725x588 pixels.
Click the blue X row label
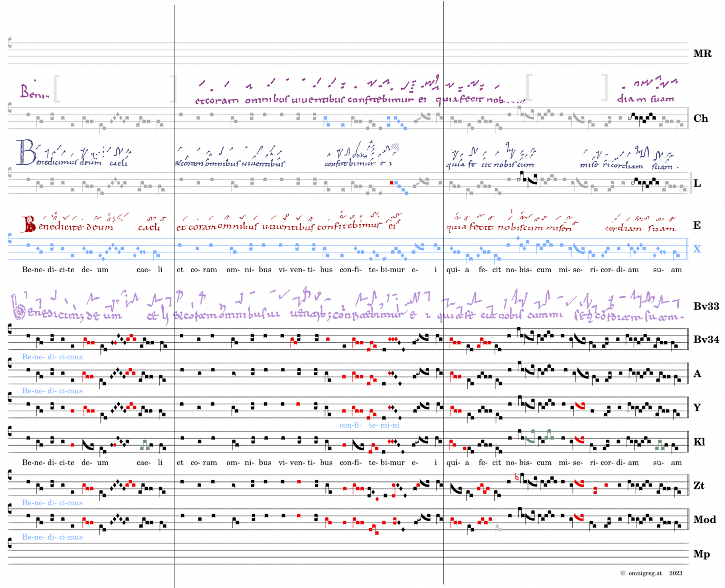(x=697, y=249)
